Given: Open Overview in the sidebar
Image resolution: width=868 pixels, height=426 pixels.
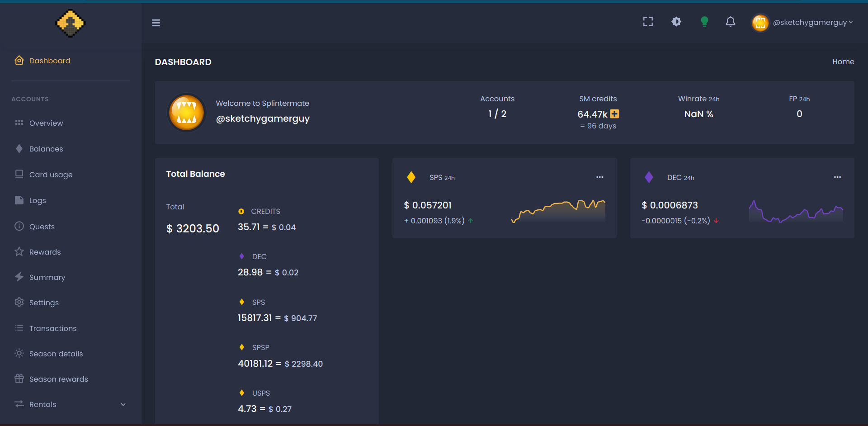Looking at the screenshot, I should tap(46, 123).
